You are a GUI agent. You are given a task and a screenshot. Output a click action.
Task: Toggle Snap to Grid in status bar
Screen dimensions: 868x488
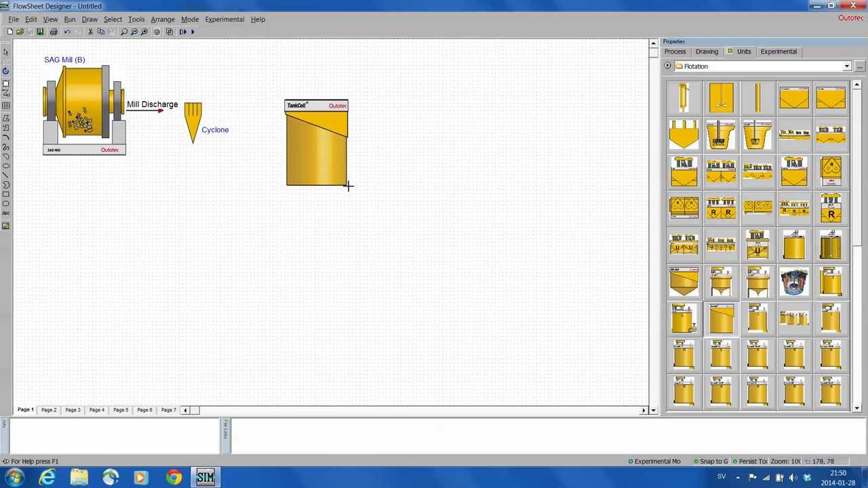click(710, 462)
